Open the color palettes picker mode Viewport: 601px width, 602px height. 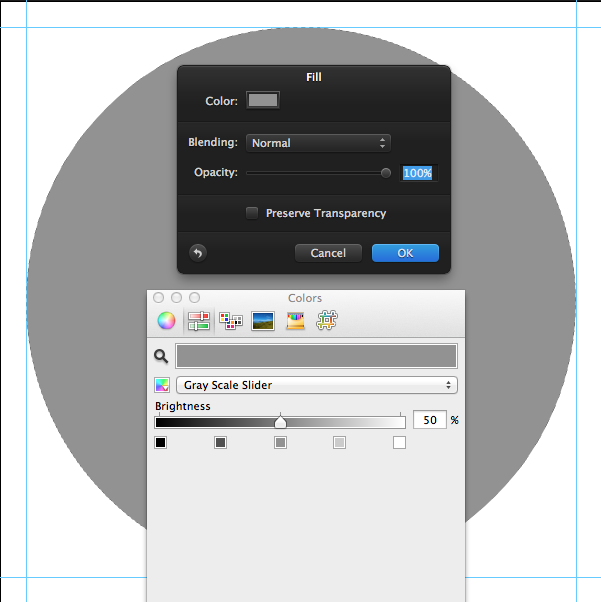click(x=230, y=321)
